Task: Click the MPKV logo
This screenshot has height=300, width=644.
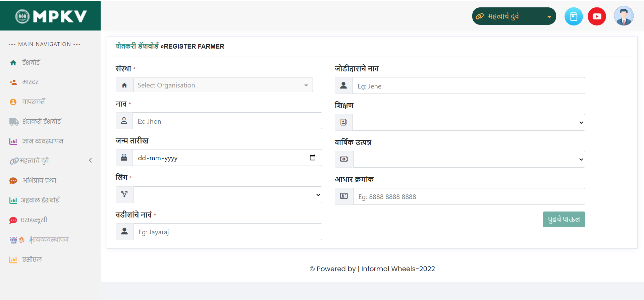Action: coord(51,16)
